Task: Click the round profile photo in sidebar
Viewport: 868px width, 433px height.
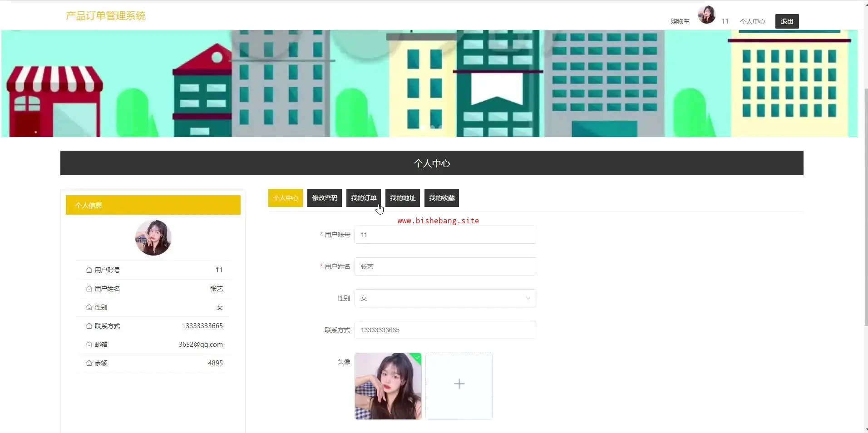Action: (x=153, y=237)
